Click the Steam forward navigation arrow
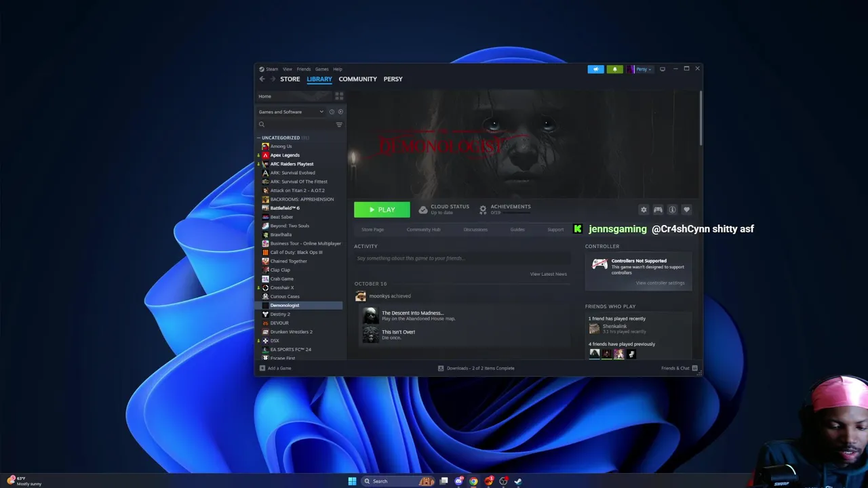Image resolution: width=868 pixels, height=488 pixels. (273, 79)
